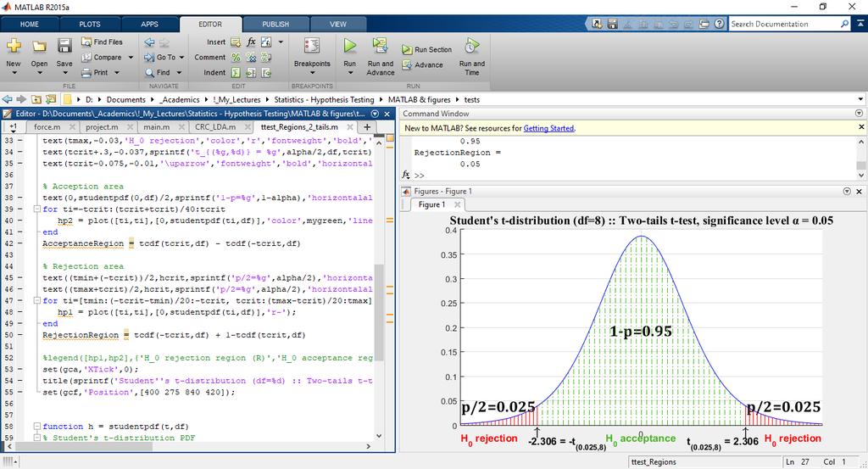Go up one folder level in address bar
Viewport: 868px width, 469px height.
click(x=36, y=100)
